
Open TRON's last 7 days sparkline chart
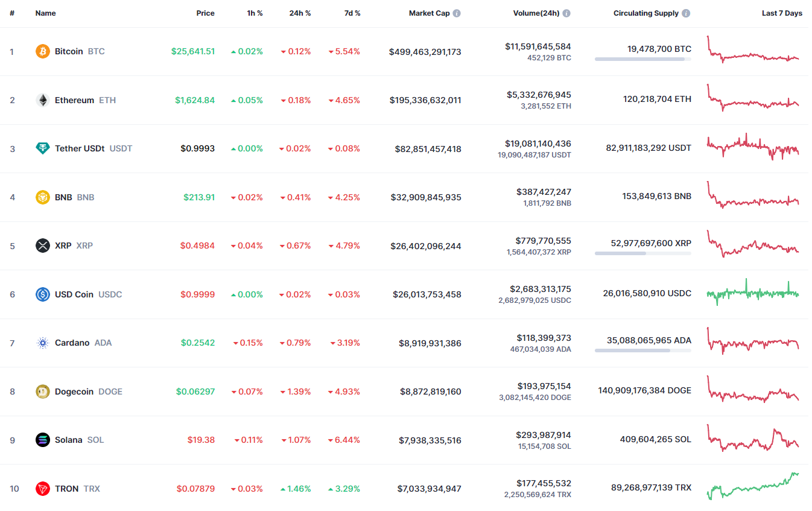tap(753, 487)
